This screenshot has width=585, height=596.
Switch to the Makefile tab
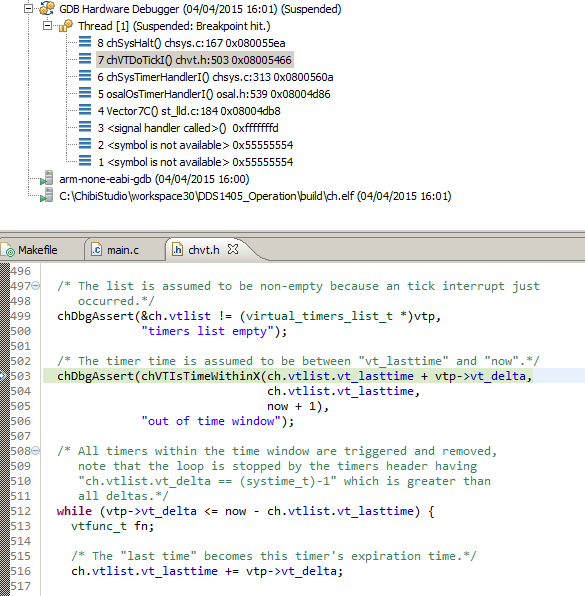38,250
